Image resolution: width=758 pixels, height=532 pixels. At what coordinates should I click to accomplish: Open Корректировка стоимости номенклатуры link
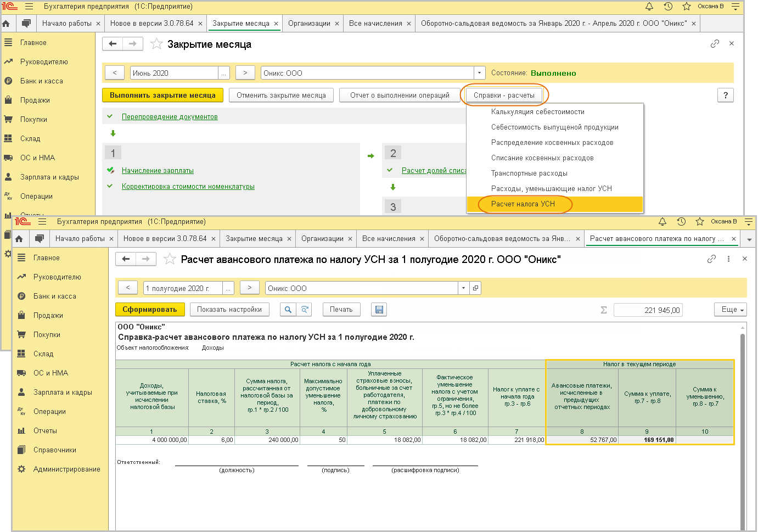coord(188,186)
